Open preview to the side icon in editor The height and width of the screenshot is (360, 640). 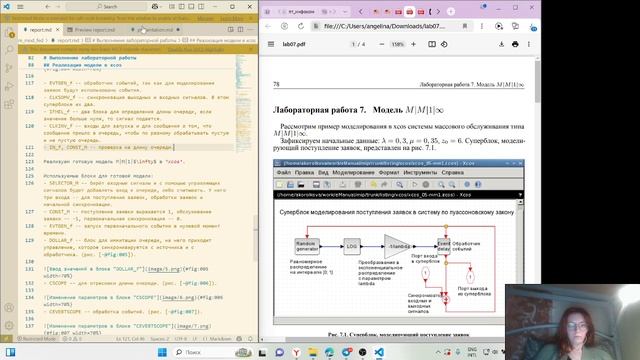click(x=231, y=29)
